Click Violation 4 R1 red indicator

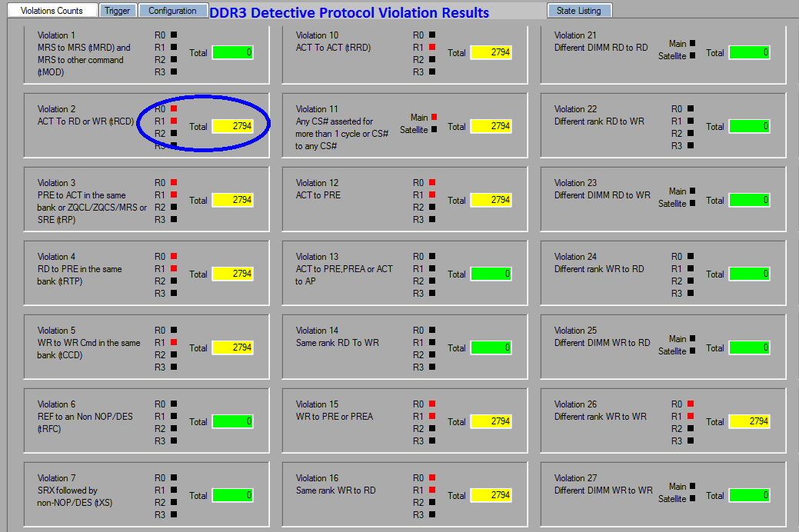(174, 268)
